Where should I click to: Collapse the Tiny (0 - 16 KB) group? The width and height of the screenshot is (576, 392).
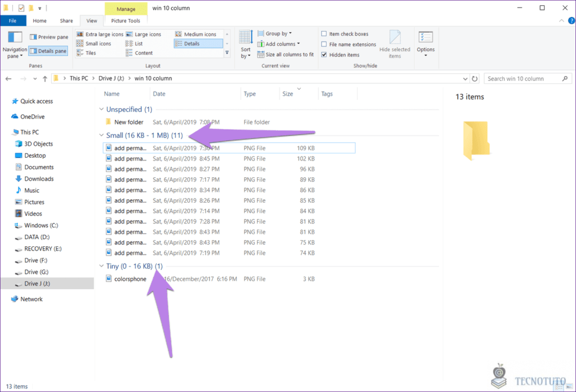(x=101, y=266)
